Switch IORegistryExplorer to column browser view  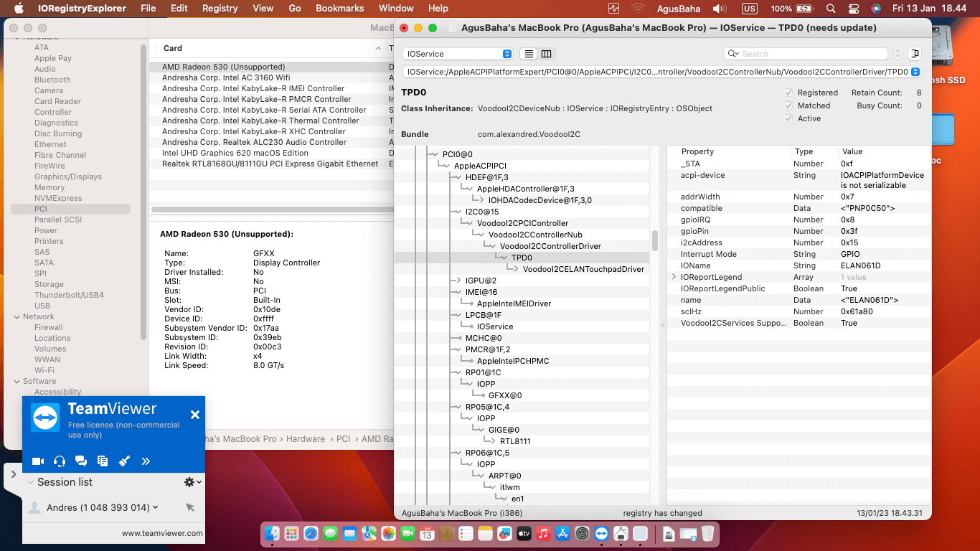point(547,54)
